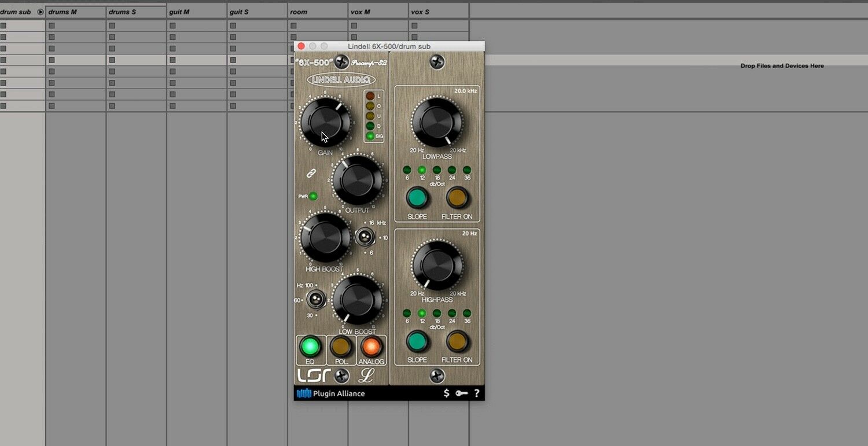Click the Lindell 6X-500/drum sub window title
This screenshot has width=868, height=446.
pos(389,46)
